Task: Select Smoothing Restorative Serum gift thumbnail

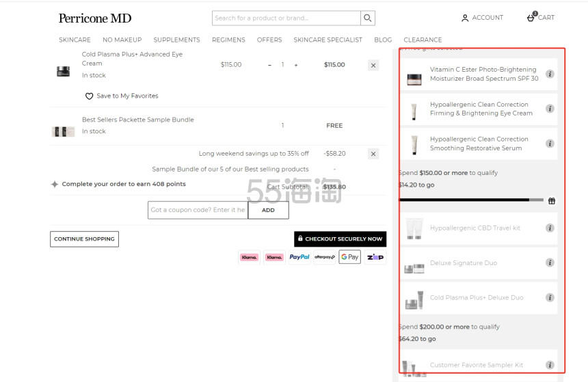Action: pos(414,145)
